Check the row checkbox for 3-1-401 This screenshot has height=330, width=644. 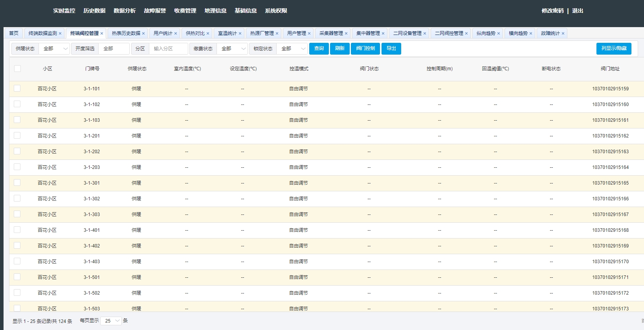17,230
